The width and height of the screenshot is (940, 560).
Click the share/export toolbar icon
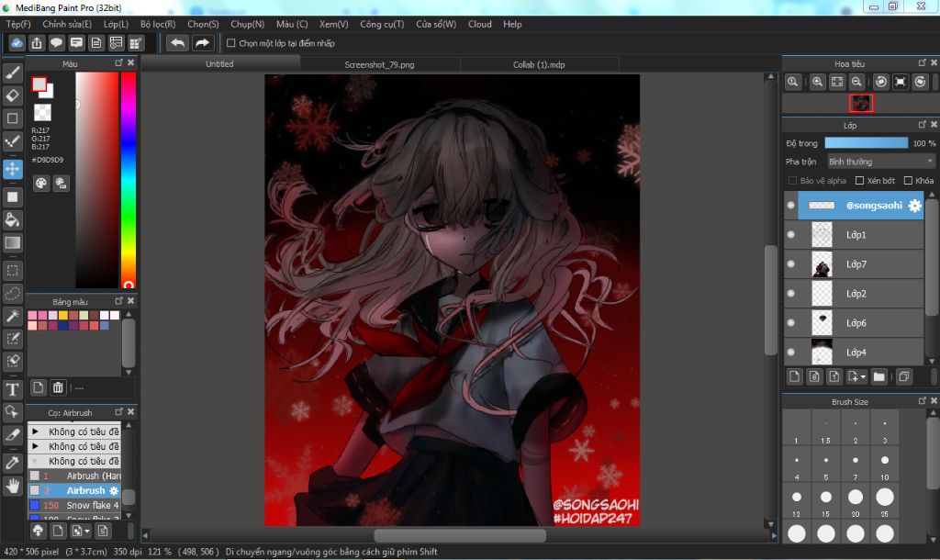37,43
